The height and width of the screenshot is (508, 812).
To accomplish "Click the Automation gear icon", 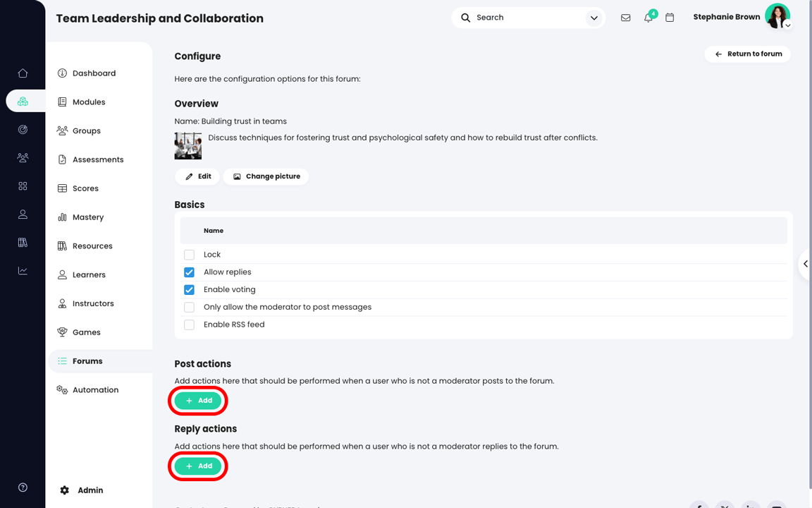I will coord(62,389).
